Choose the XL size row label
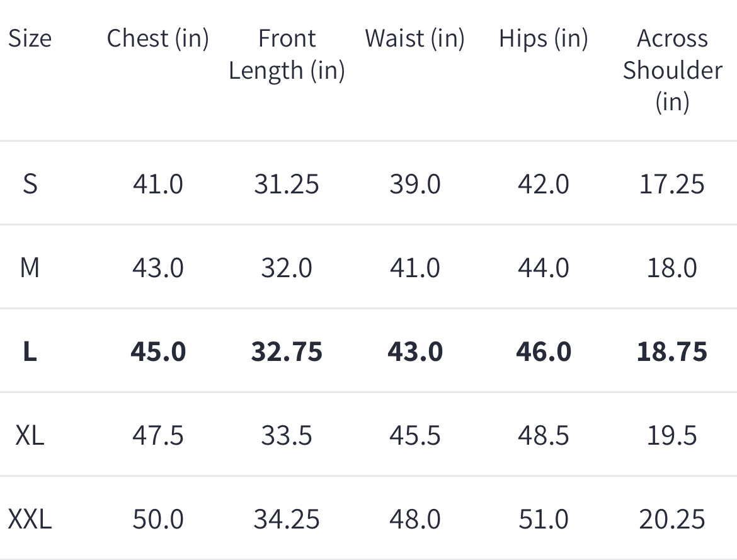Screen dimensions: 737x560 click(30, 435)
